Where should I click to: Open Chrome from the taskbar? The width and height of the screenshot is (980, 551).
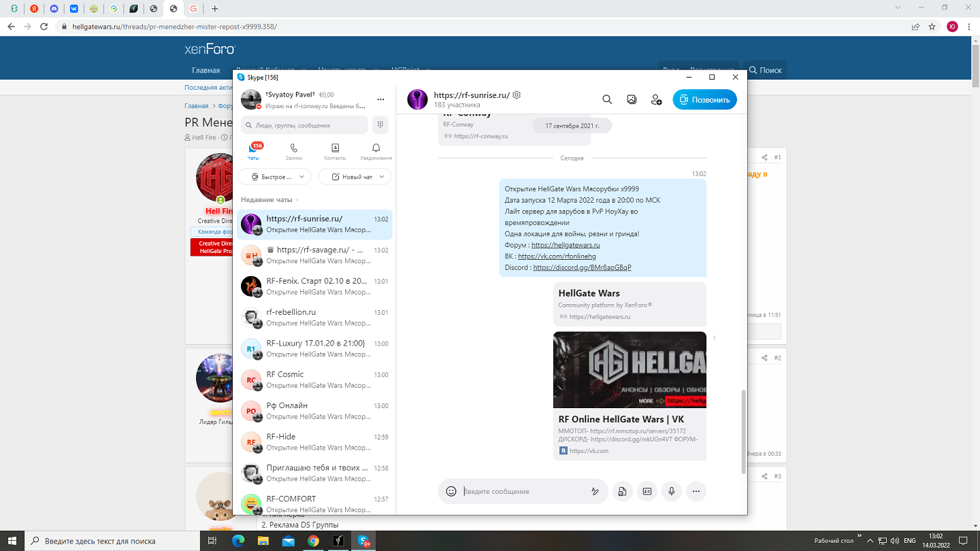[x=313, y=541]
